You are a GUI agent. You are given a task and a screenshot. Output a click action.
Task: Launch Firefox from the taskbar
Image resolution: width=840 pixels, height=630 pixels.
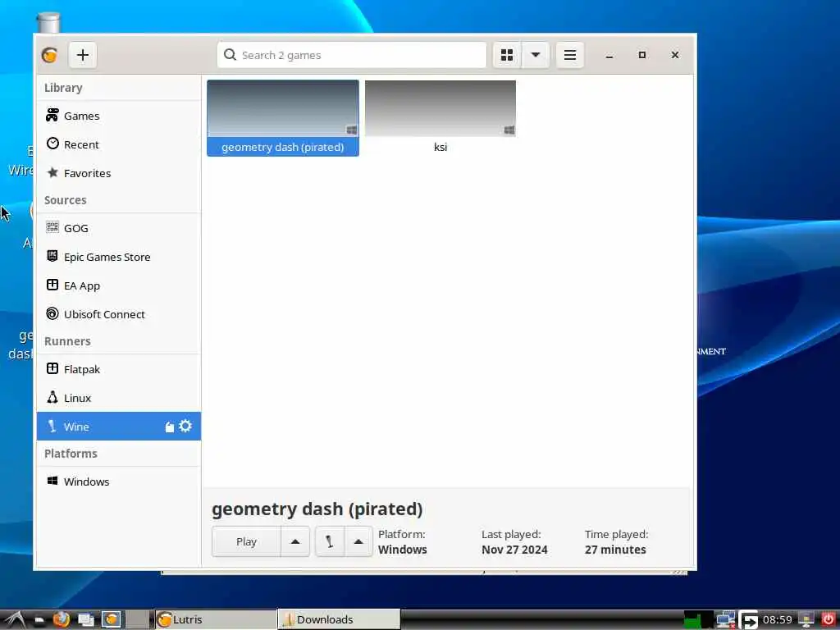pyautogui.click(x=61, y=620)
